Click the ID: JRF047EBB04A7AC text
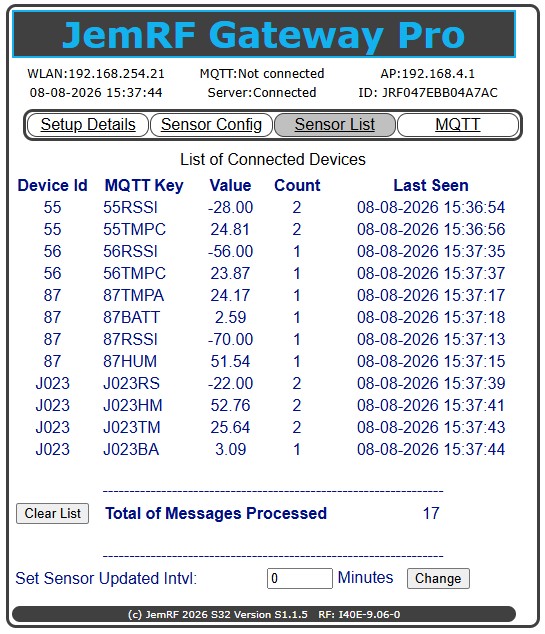545x634 pixels. point(428,93)
